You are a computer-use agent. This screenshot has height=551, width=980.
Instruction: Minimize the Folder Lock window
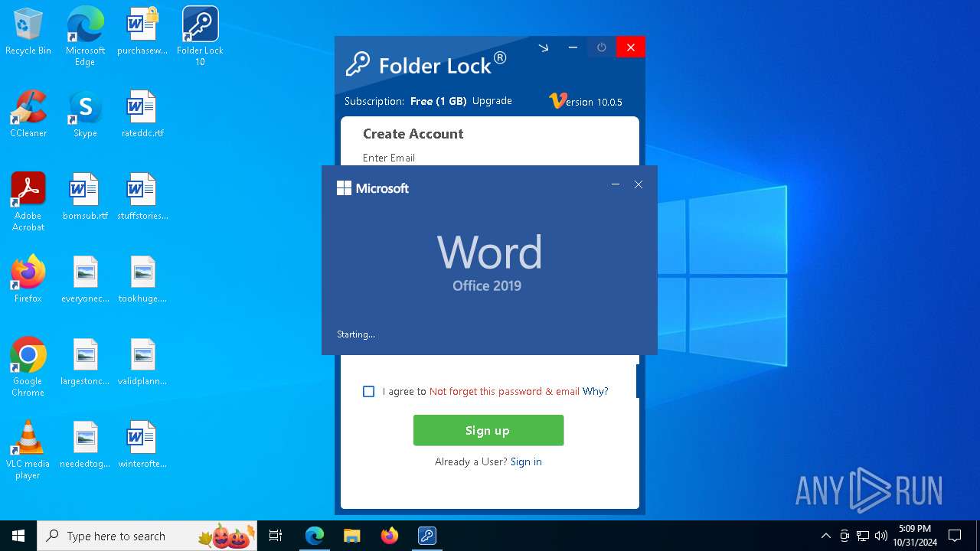click(573, 47)
